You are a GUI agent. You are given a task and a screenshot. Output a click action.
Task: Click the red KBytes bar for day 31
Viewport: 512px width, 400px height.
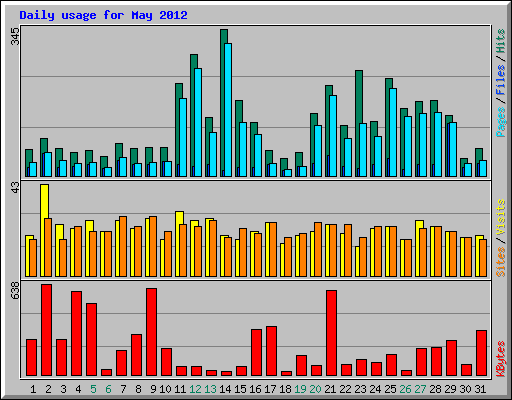point(481,353)
